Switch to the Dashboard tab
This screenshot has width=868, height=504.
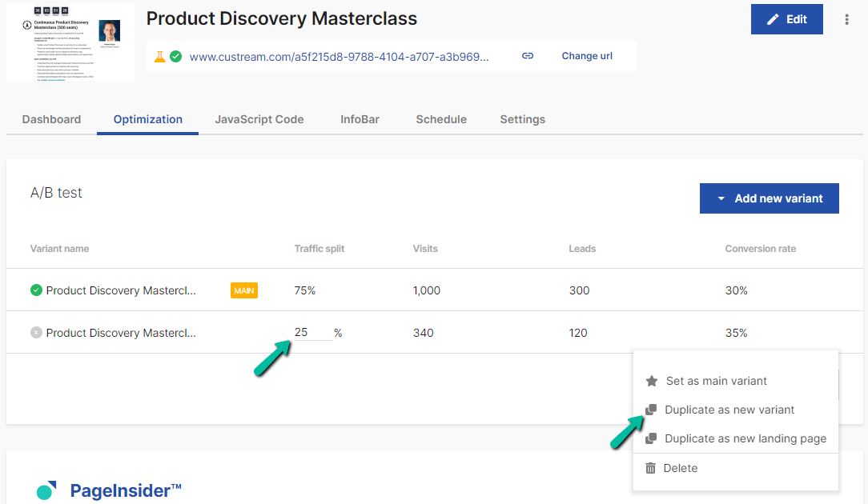pyautogui.click(x=51, y=119)
